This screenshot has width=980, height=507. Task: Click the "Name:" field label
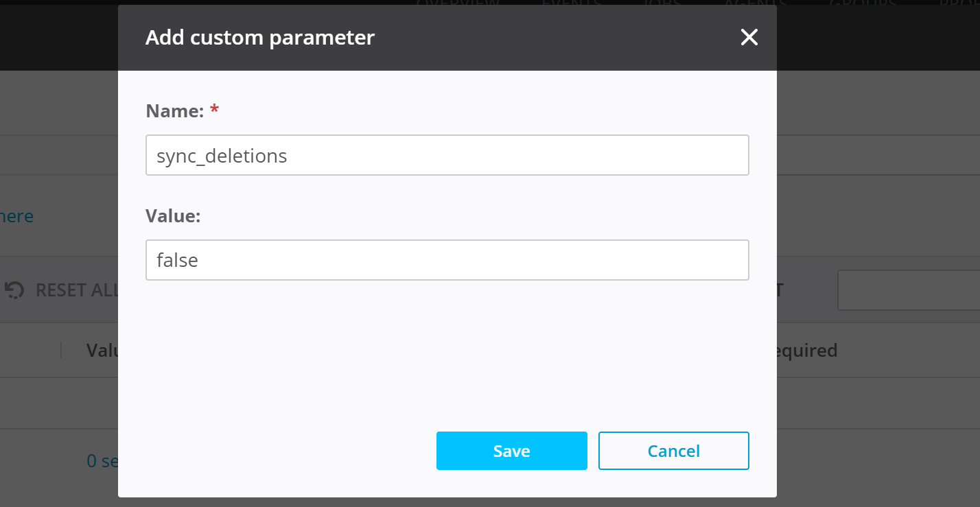coord(174,110)
